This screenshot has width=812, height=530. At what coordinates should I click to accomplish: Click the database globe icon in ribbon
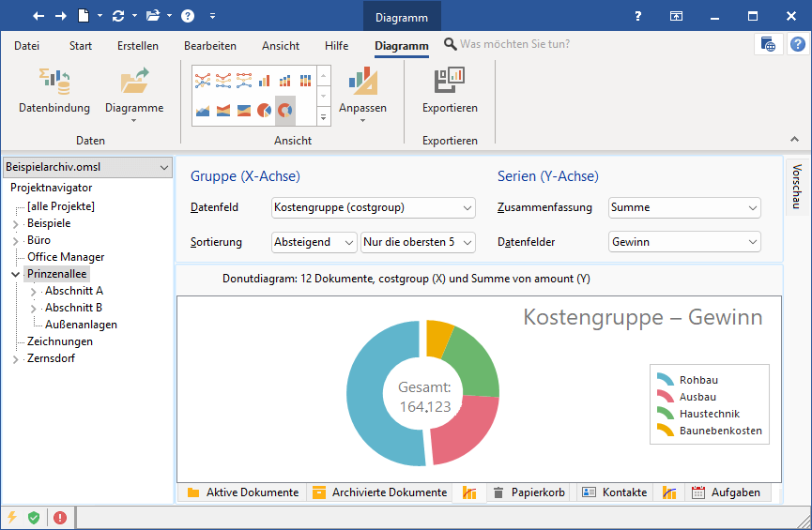click(768, 44)
